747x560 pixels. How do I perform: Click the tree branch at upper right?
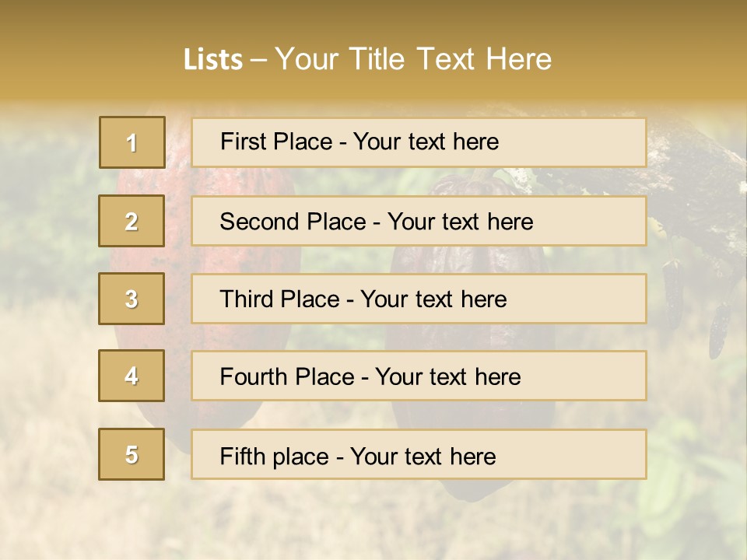pyautogui.click(x=693, y=179)
